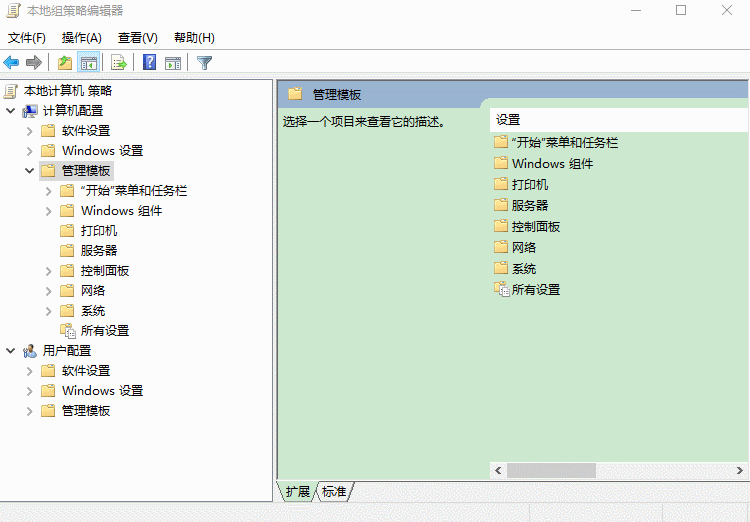Close the 本地组策略编辑器 window
The image size is (750, 522).
coord(727,11)
